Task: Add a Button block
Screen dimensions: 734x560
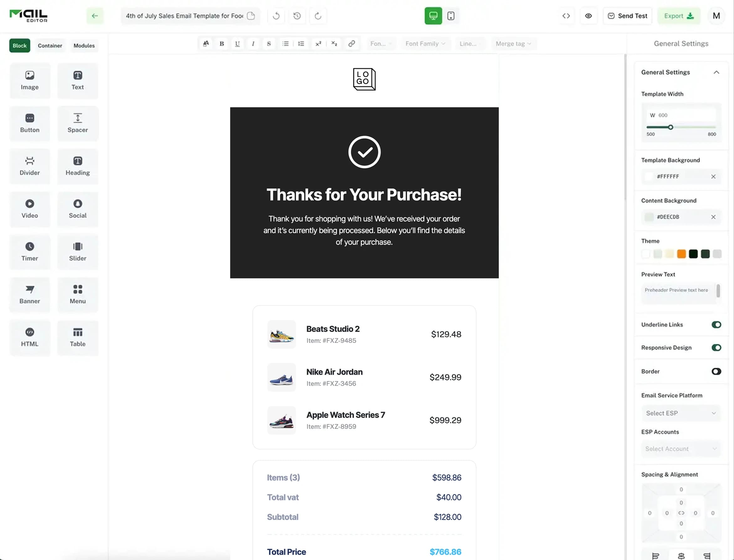Action: (x=30, y=123)
